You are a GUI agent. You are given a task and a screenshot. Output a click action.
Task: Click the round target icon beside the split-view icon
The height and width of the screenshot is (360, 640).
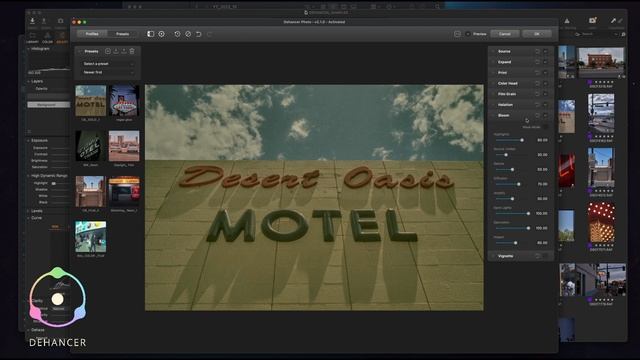(x=162, y=34)
